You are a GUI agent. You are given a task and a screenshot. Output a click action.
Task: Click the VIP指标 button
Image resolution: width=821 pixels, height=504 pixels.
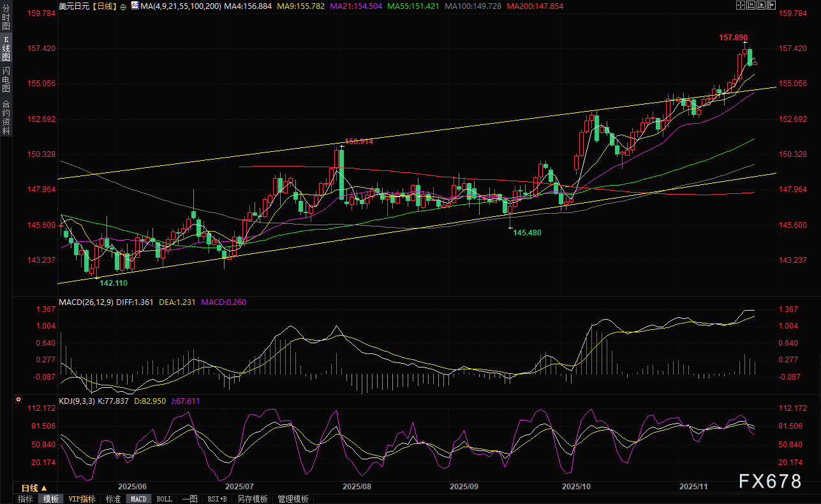pyautogui.click(x=82, y=499)
